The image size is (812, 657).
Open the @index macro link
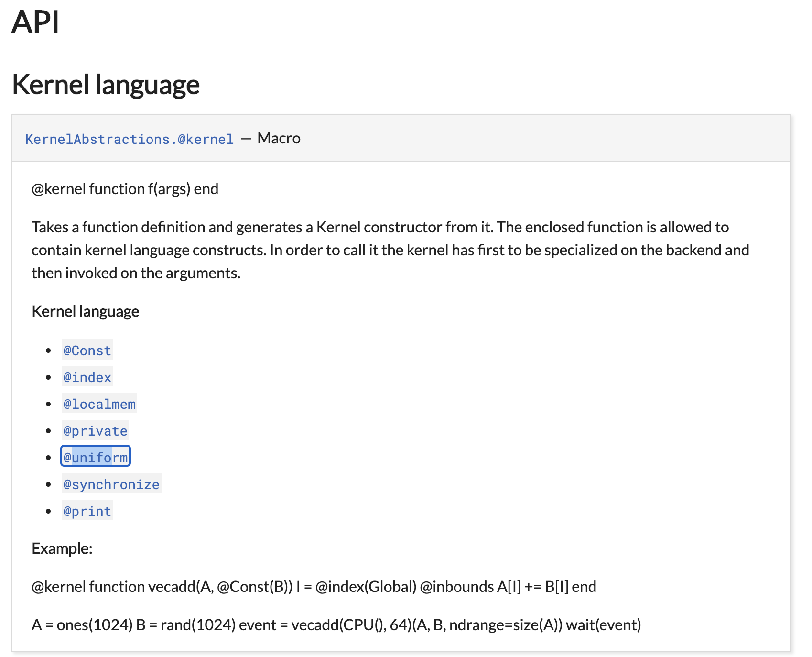coord(87,377)
